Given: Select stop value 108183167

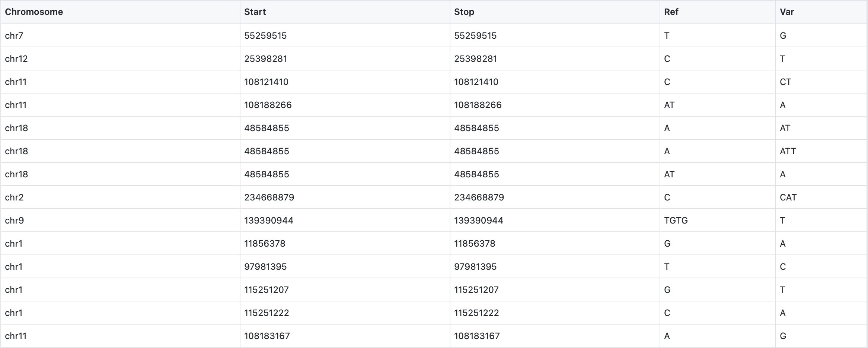Looking at the screenshot, I should pyautogui.click(x=477, y=336).
